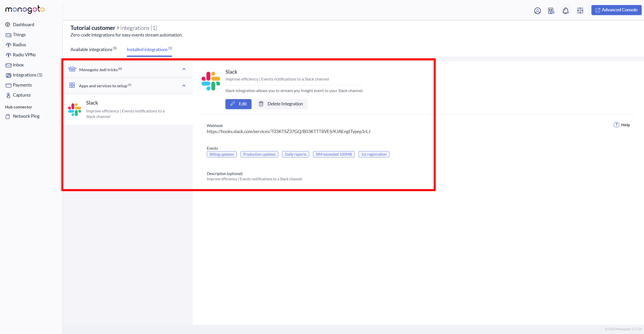The height and width of the screenshot is (334, 644).
Task: Click the Delete Integration button
Action: pos(281,104)
